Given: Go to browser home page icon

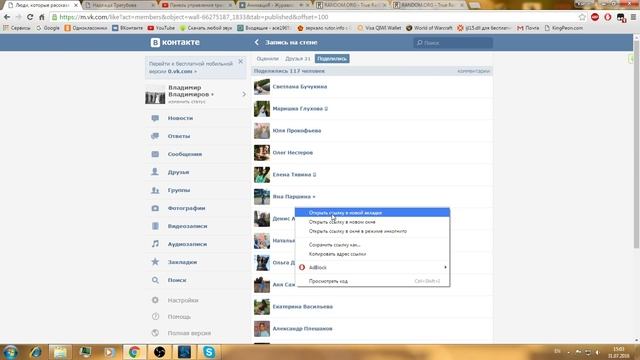Looking at the screenshot, I should tap(41, 17).
